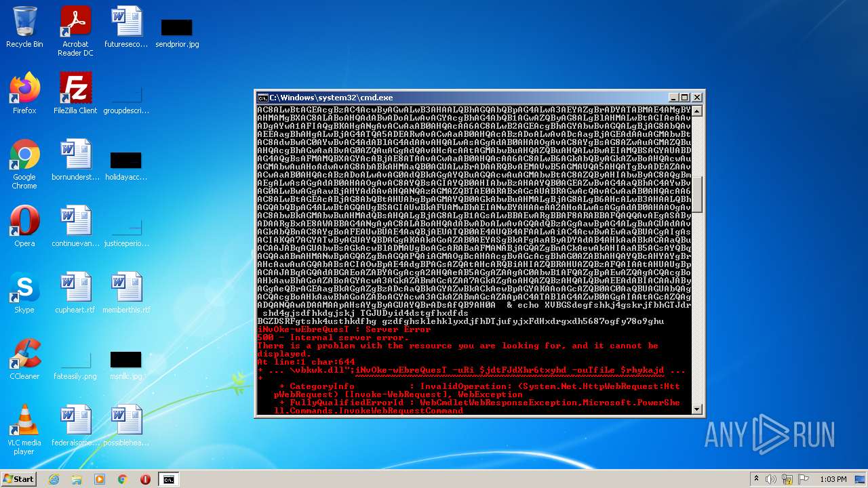
Task: Open Chrome from the taskbar
Action: 123,479
